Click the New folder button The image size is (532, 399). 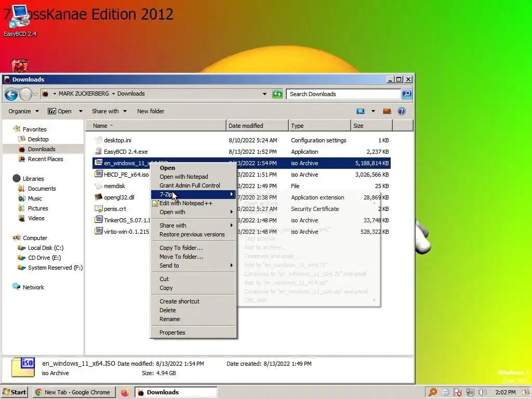151,111
